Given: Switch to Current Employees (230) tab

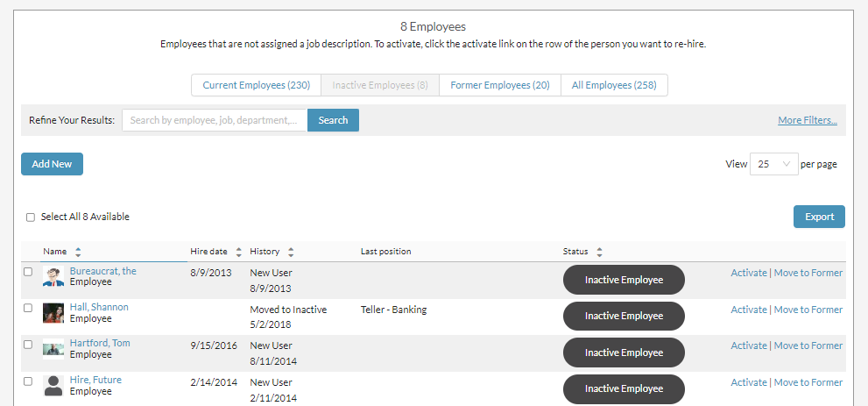Looking at the screenshot, I should coord(257,85).
